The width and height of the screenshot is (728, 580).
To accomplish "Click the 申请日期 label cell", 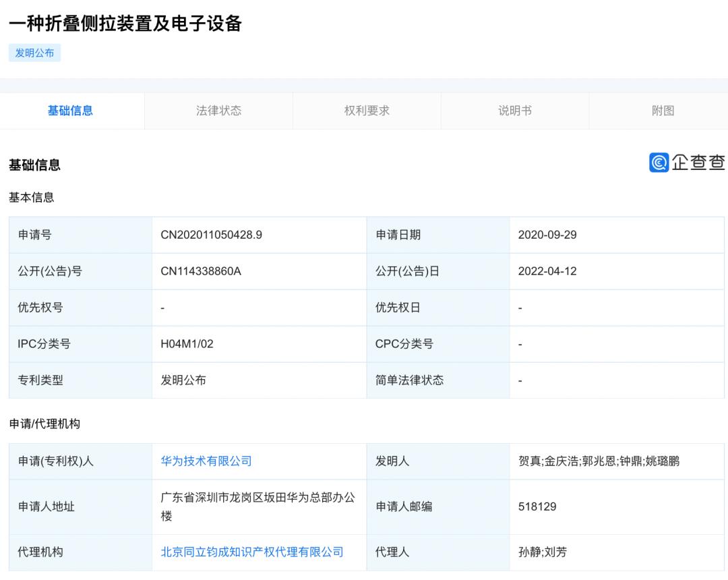I will tap(438, 235).
